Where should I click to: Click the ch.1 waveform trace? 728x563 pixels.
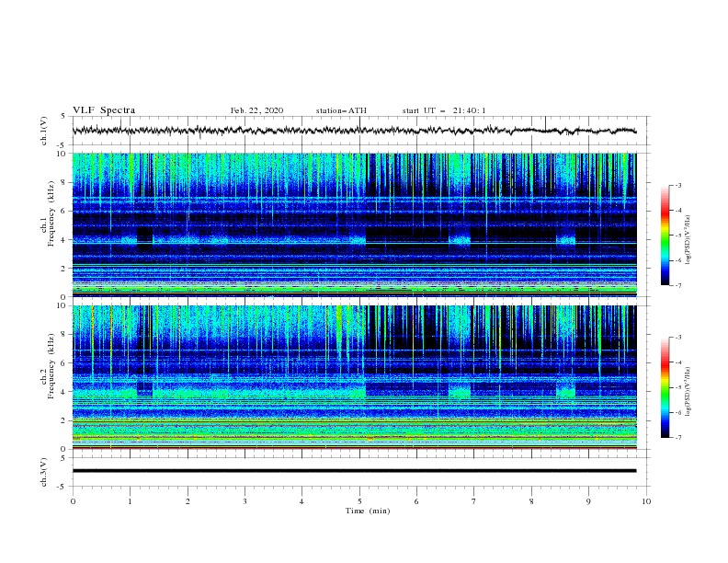[354, 131]
